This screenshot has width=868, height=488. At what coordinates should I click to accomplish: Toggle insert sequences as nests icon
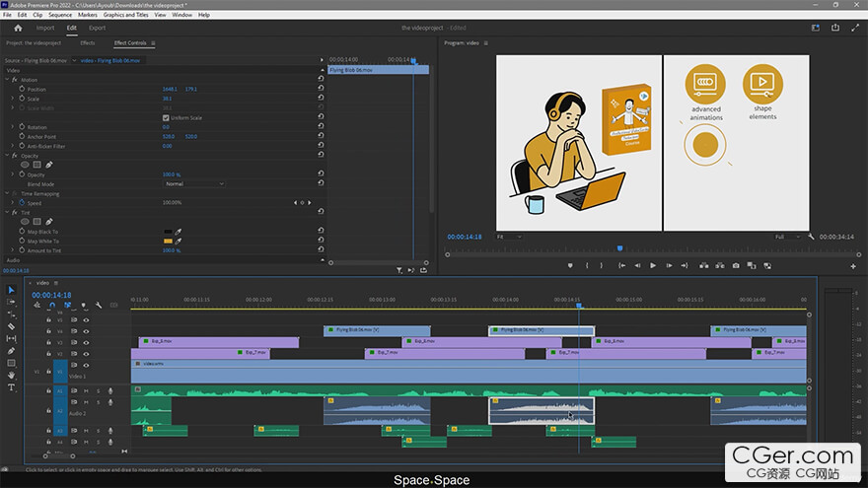[x=37, y=305]
